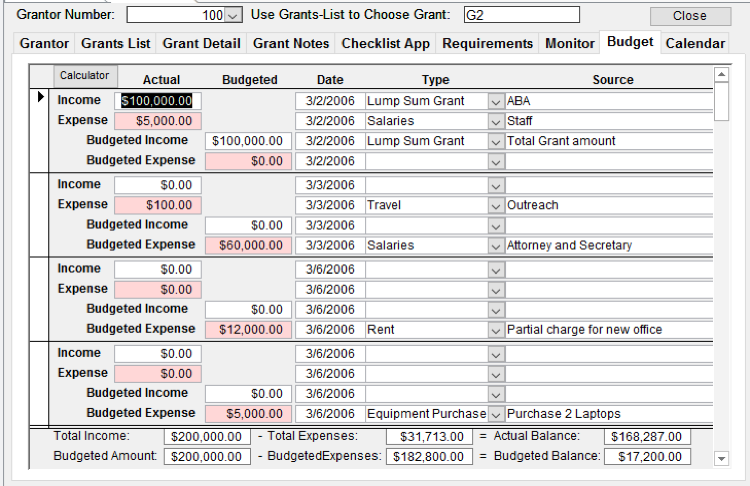This screenshot has width=750, height=486.
Task: Open the Grantor Number dropdown arrow
Action: 232,15
